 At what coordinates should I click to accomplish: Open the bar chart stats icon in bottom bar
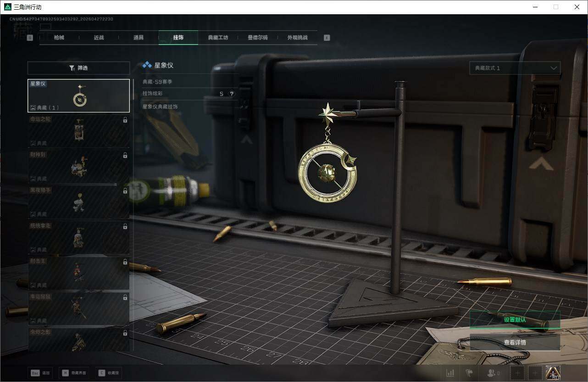point(450,373)
